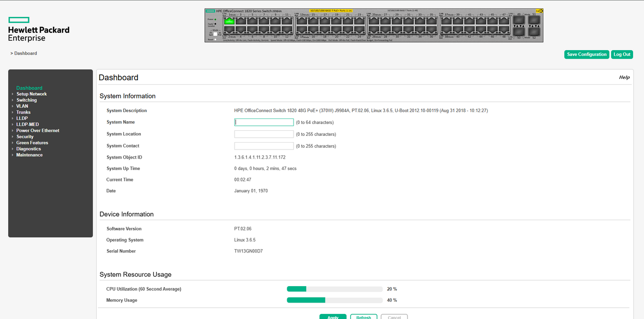
Task: Click the Dashboard breadcrumb link
Action: pos(26,53)
